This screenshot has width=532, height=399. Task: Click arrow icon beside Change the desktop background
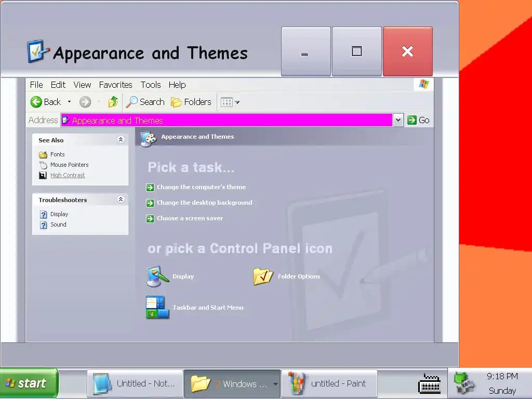pyautogui.click(x=150, y=203)
